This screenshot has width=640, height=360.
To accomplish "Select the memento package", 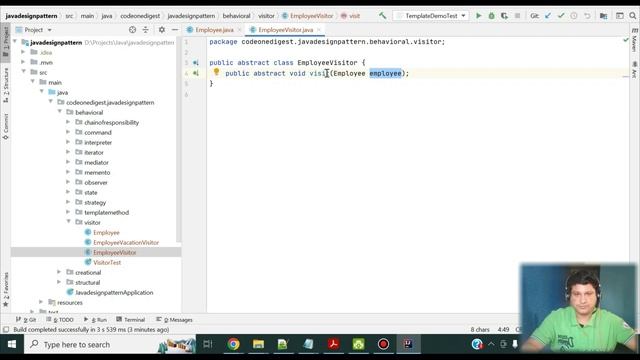I will pos(97,172).
